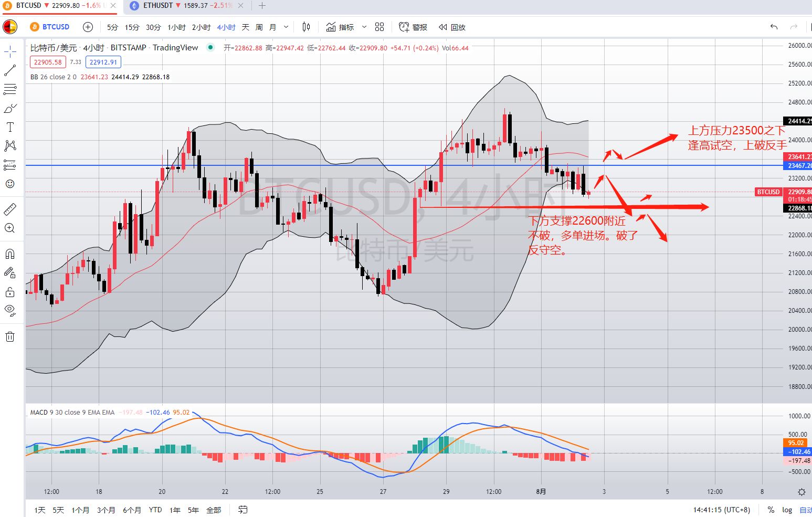Select the crosshair cursor tool
The height and width of the screenshot is (517, 812).
(10, 51)
